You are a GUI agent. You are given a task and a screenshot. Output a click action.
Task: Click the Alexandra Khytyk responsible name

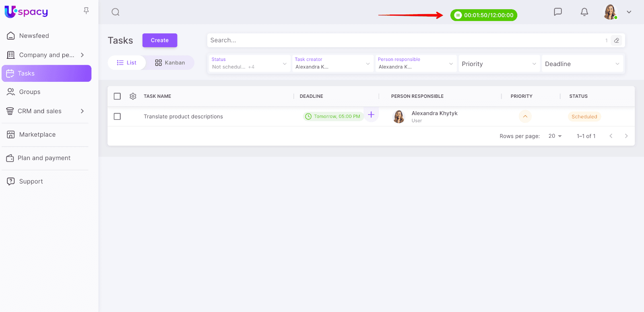[434, 113]
